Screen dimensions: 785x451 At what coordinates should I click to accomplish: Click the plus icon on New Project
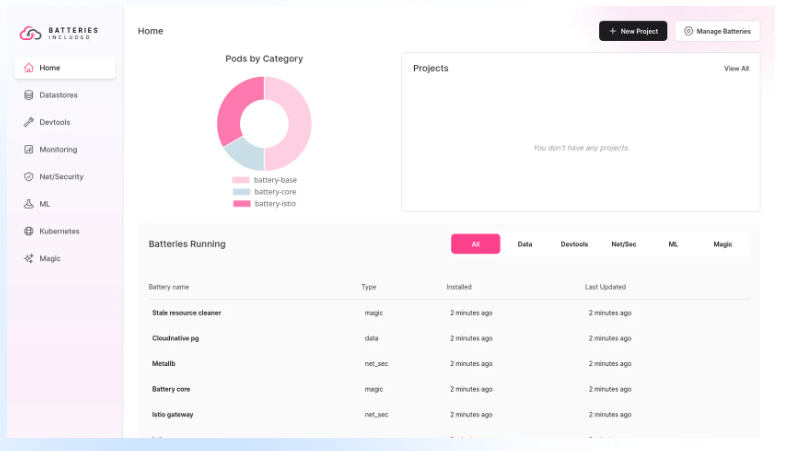612,31
